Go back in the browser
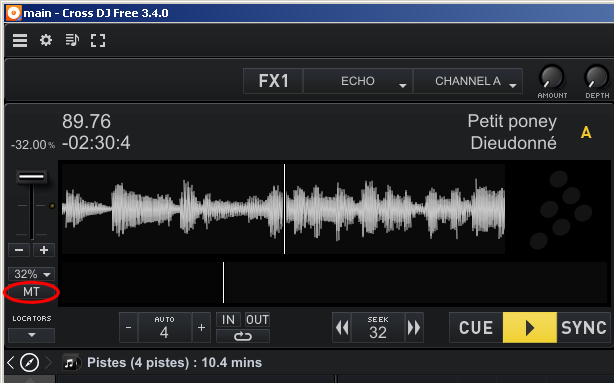This screenshot has width=614, height=383. 11,363
